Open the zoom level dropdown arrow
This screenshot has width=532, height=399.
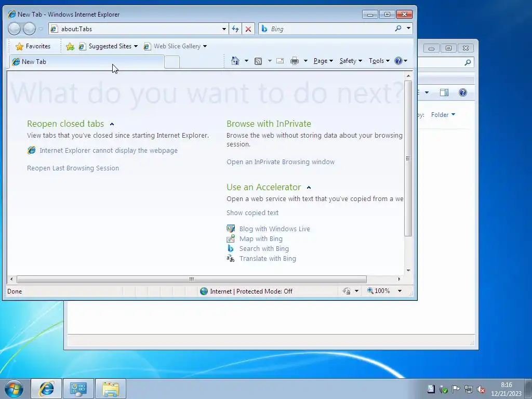pyautogui.click(x=400, y=291)
